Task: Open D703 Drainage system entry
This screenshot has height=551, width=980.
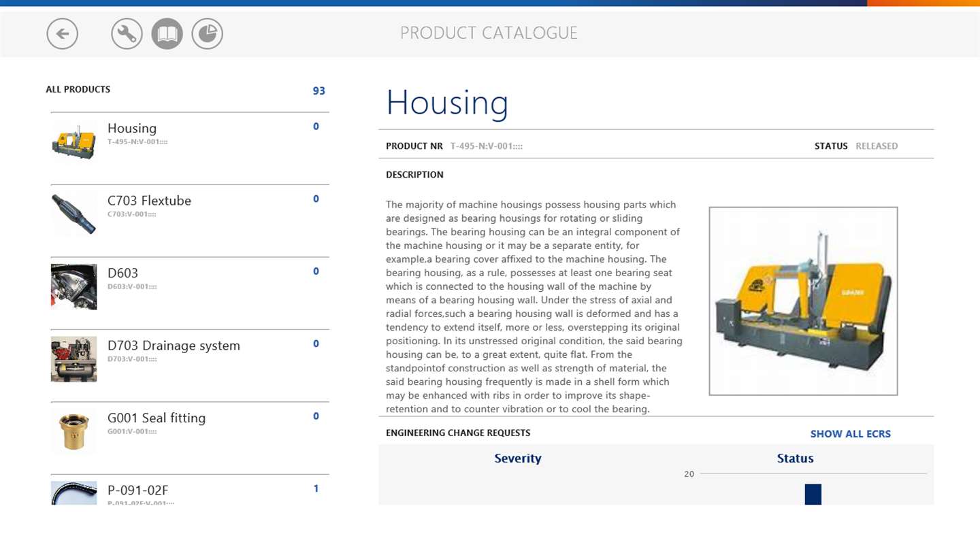Action: [174, 346]
